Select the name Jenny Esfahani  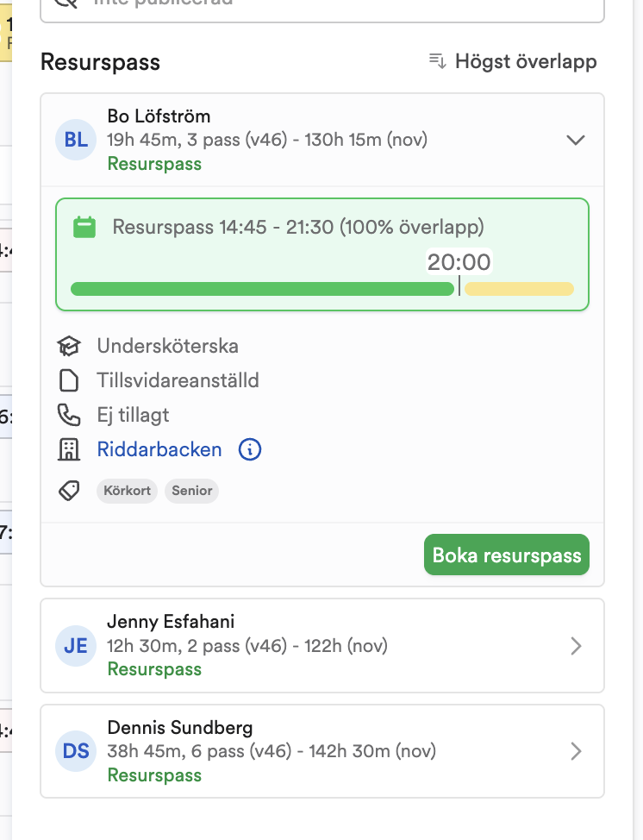(171, 622)
